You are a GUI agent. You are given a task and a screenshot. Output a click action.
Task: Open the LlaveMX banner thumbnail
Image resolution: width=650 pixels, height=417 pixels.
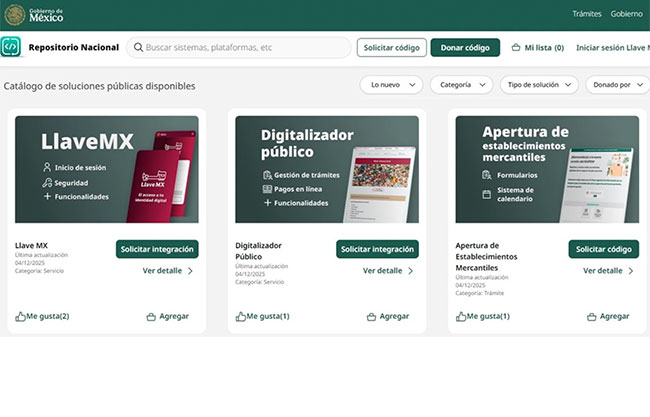(106, 169)
